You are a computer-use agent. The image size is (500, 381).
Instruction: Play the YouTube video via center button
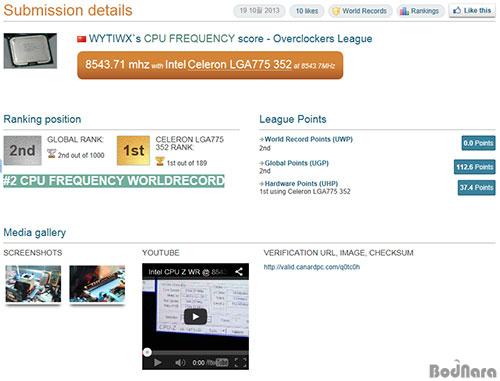point(195,317)
